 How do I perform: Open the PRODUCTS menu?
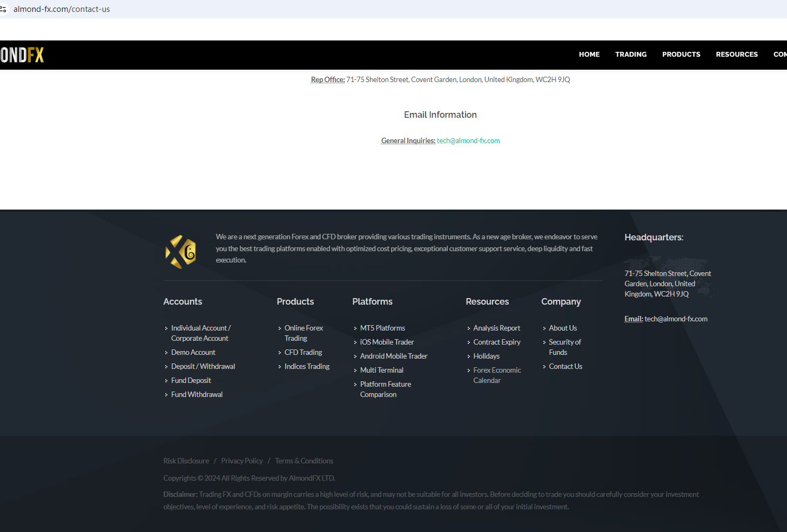tap(681, 55)
